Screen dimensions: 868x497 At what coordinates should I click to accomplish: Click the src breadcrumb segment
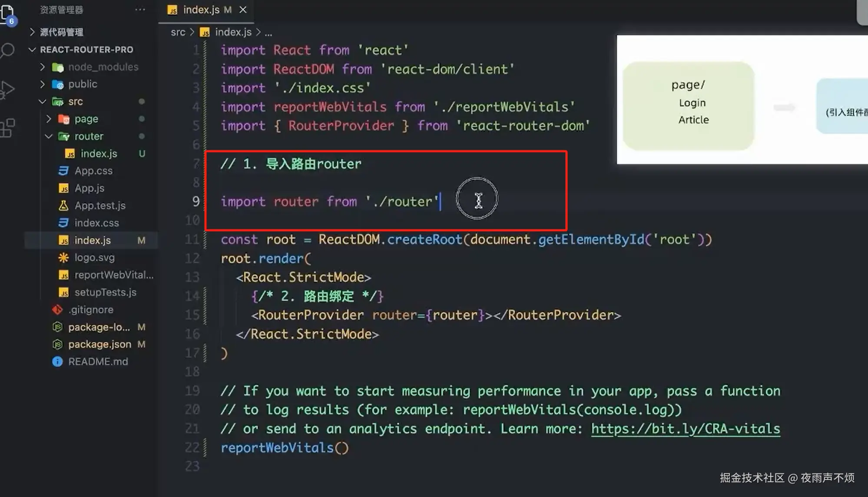click(178, 32)
